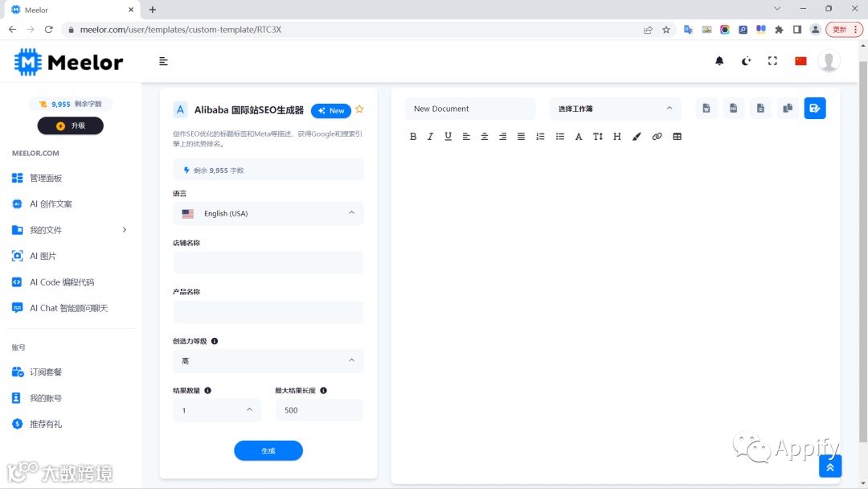The width and height of the screenshot is (868, 489).
Task: Click the Meelor logo
Action: 68,62
